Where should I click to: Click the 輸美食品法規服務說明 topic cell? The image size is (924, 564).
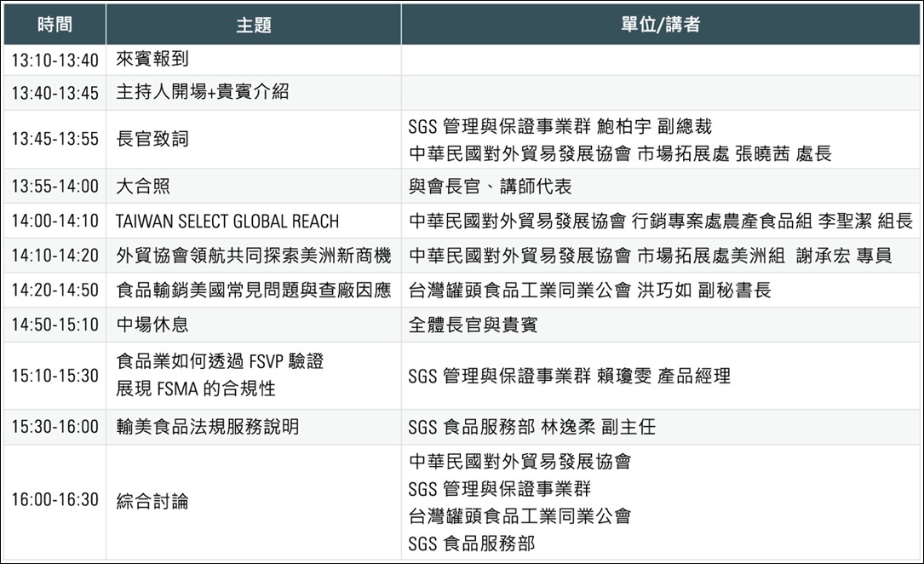(x=208, y=427)
